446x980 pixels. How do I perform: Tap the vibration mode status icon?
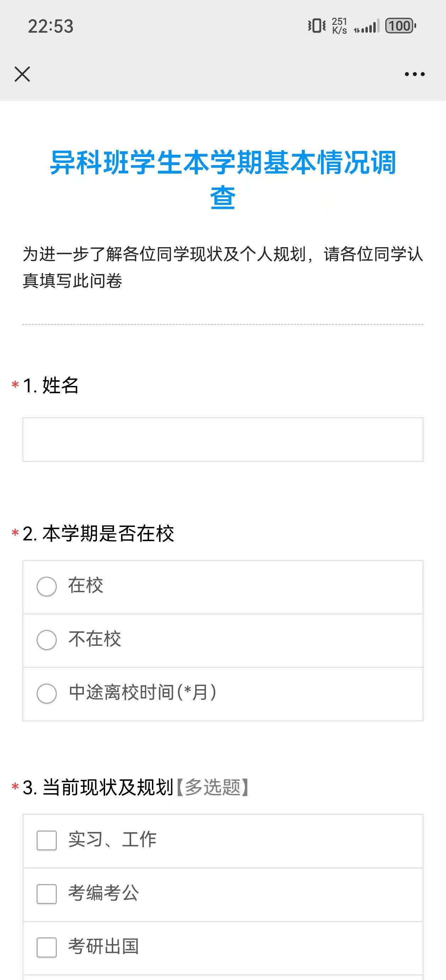[x=317, y=26]
